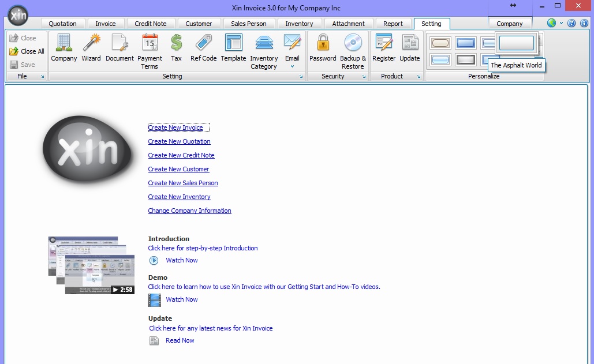
Task: Open Create New Credit Note link
Action: pos(181,155)
